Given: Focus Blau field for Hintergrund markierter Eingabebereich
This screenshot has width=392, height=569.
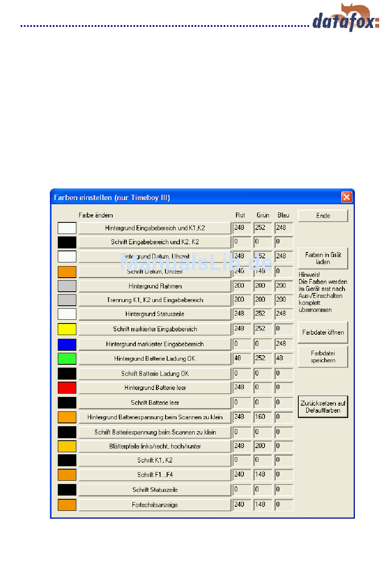Looking at the screenshot, I should click(x=284, y=344).
